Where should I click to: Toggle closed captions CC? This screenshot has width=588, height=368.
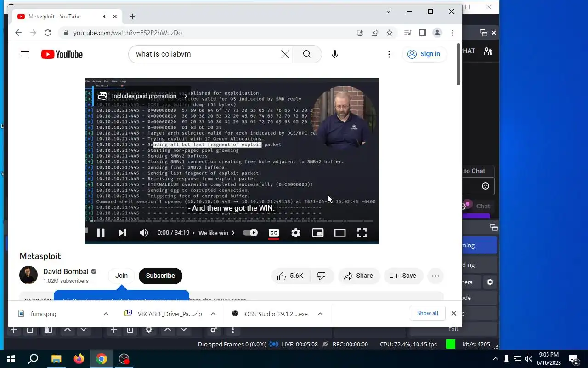coord(274,233)
